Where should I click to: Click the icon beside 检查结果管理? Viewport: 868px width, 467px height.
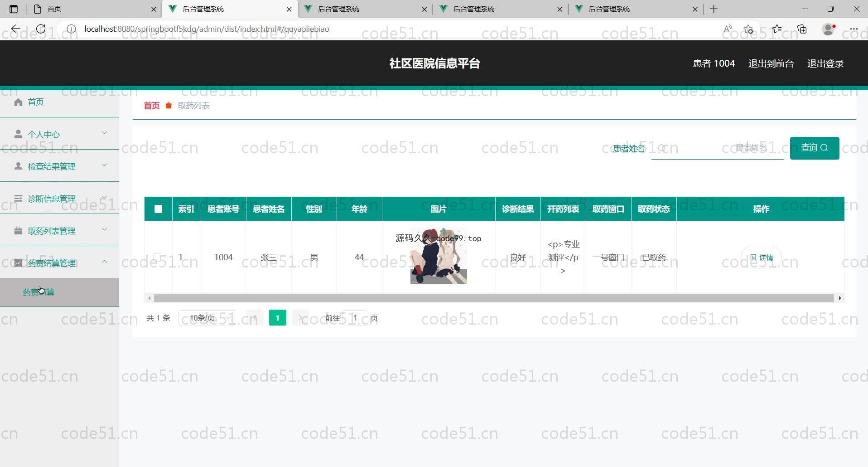[18, 166]
